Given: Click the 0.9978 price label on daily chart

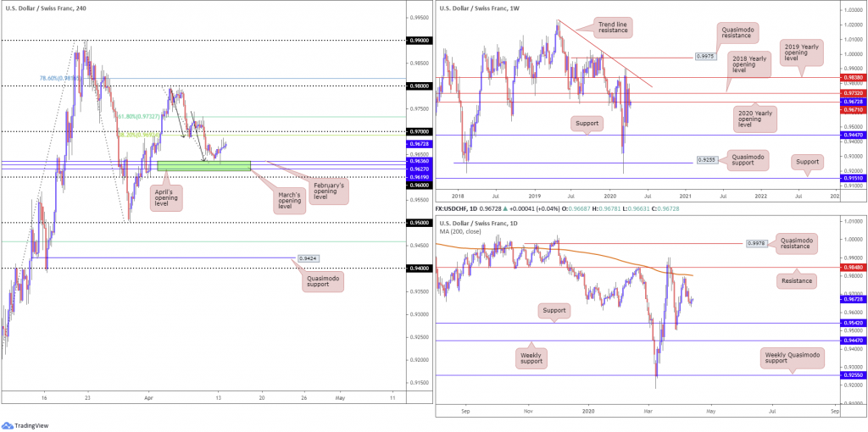Looking at the screenshot, I should point(757,243).
